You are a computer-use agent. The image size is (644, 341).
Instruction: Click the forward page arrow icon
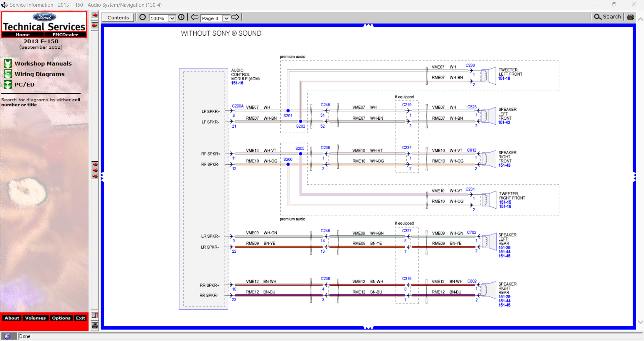236,17
